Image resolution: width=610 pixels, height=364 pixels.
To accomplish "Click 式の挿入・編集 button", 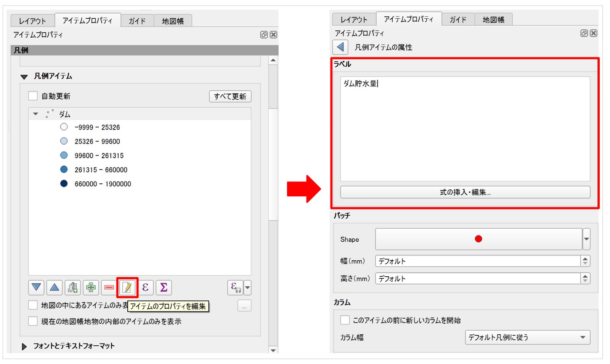I will pyautogui.click(x=465, y=192).
